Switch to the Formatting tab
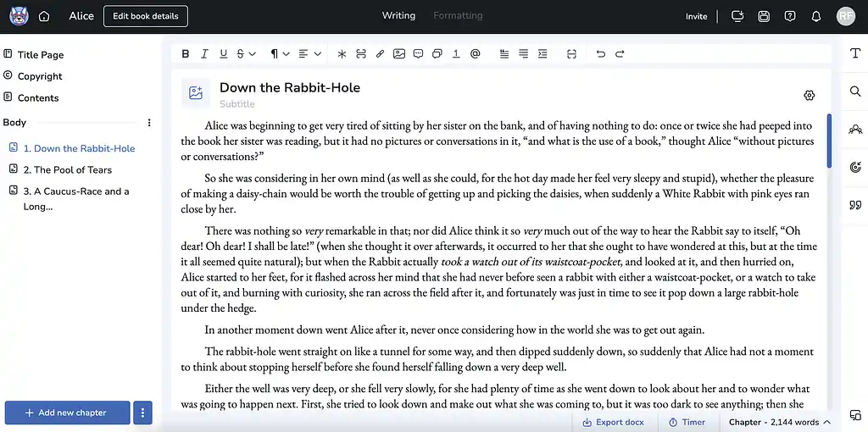 (x=458, y=15)
